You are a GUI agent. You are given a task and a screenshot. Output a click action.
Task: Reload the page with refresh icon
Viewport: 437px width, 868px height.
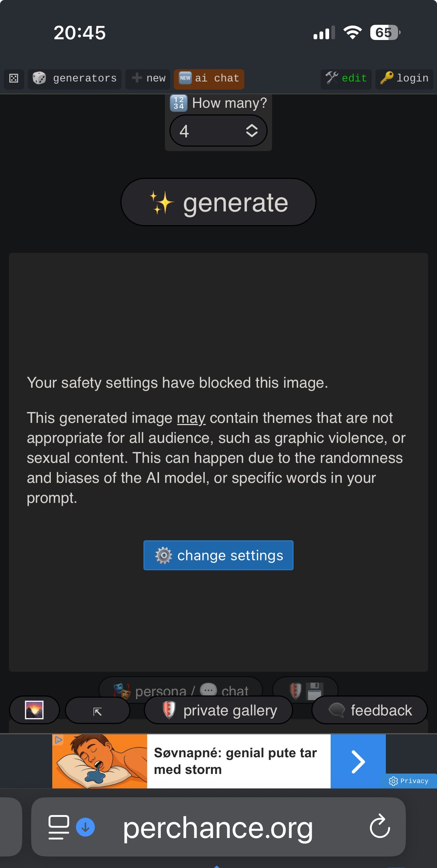point(380,826)
